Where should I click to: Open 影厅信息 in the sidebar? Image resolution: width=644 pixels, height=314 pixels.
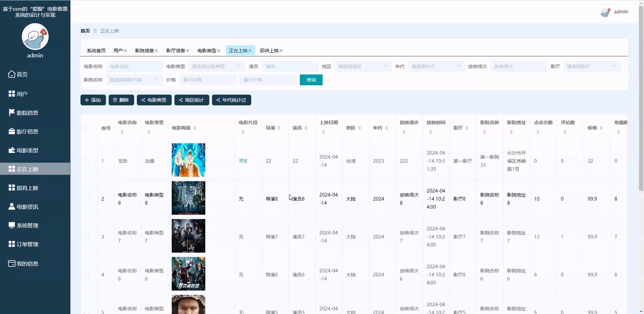point(35,131)
